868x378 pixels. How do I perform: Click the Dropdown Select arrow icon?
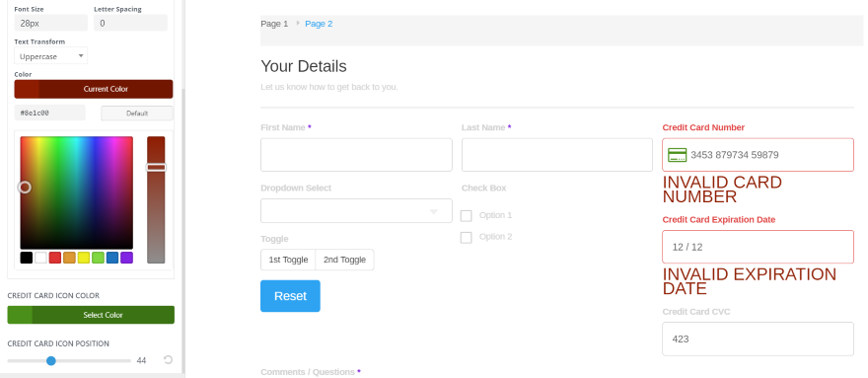tap(434, 212)
